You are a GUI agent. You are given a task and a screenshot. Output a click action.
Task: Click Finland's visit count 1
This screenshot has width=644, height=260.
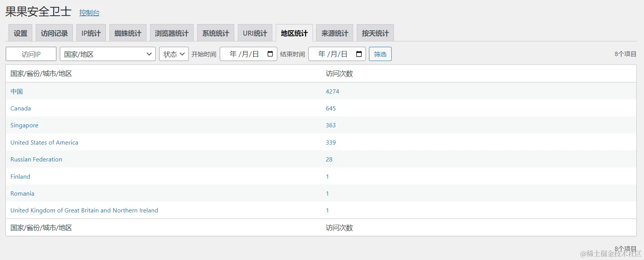(328, 176)
